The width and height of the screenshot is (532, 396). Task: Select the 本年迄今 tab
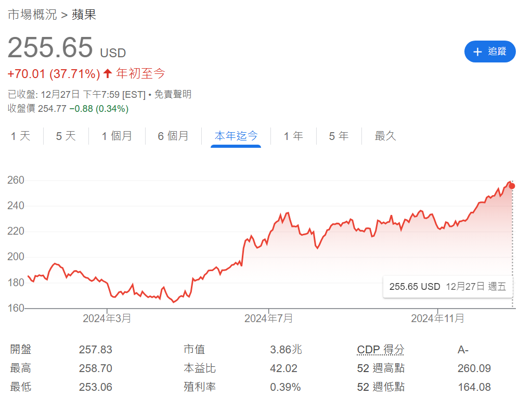click(x=236, y=136)
